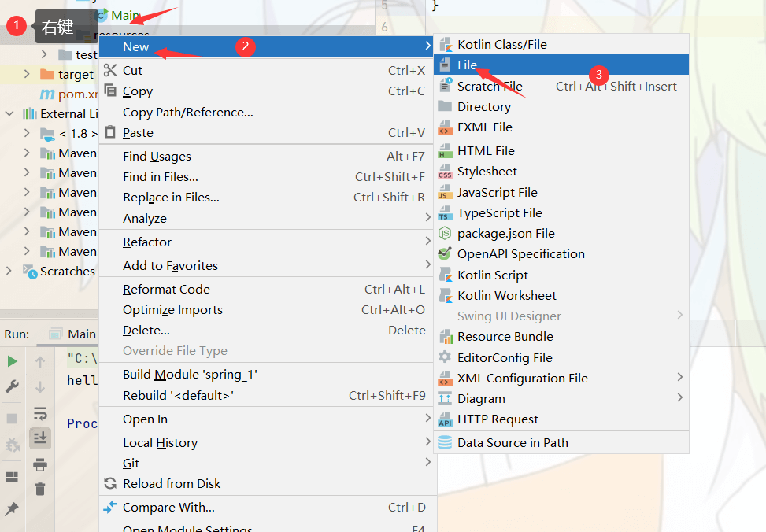This screenshot has width=766, height=532.
Task: Click the Data Source in Path database icon
Action: coord(445,442)
